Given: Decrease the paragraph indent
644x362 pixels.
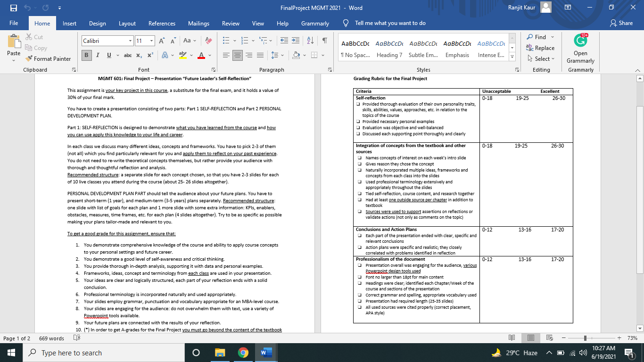Looking at the screenshot, I should [x=284, y=41].
